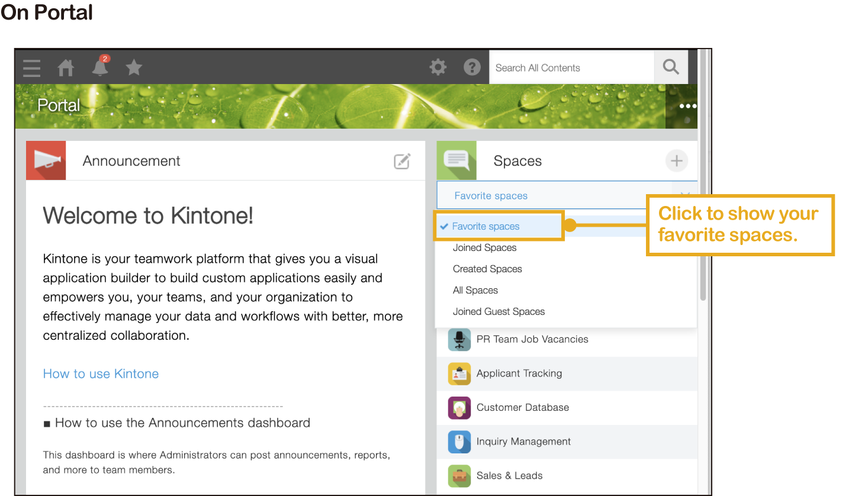Image resolution: width=868 pixels, height=496 pixels.
Task: Select Joined Guest Spaces option
Action: pos(499,311)
